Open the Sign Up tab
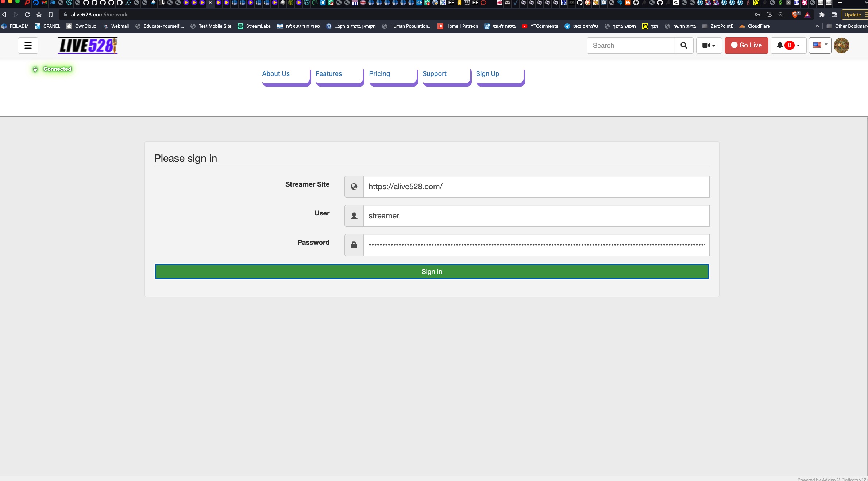Screen dimensions: 868x481 pos(500,76)
